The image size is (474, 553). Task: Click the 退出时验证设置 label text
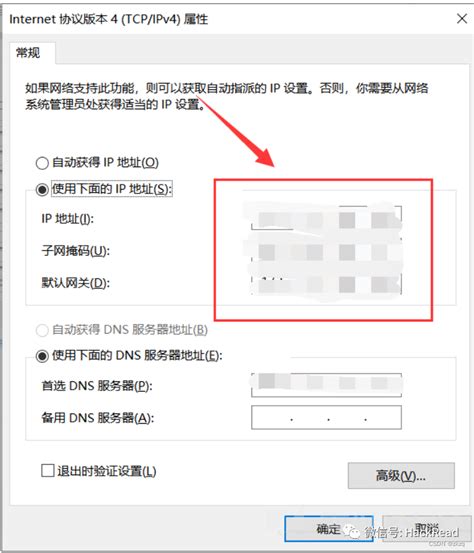(107, 471)
